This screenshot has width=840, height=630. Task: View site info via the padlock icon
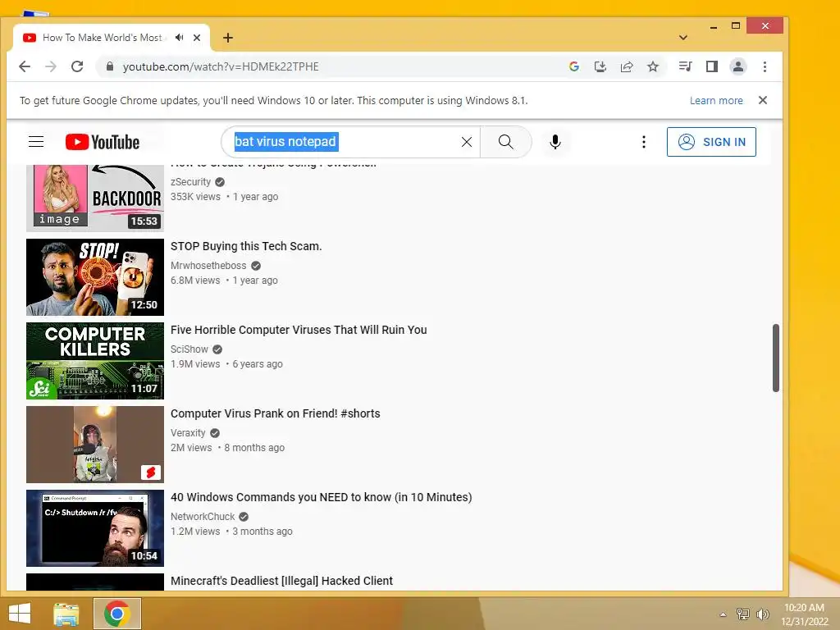[110, 66]
